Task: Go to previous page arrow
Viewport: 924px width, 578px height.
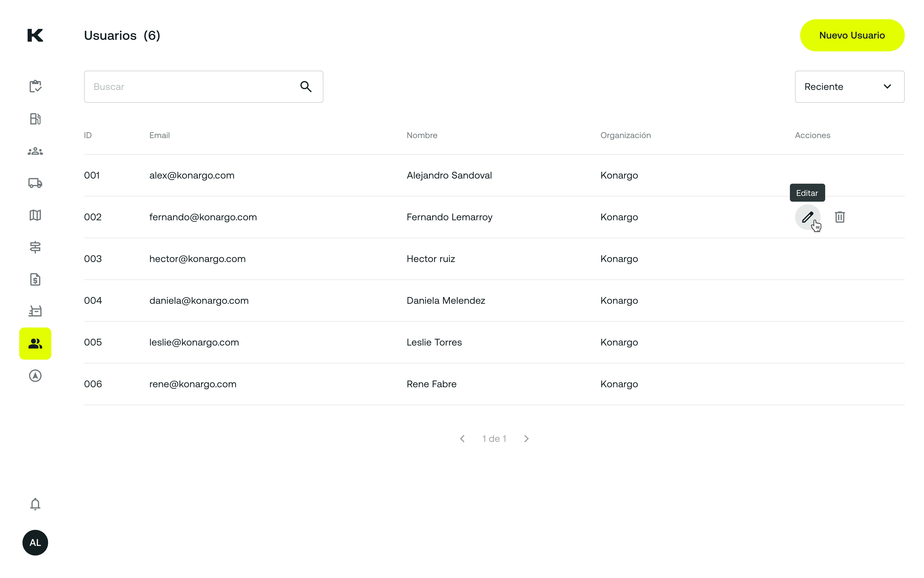Action: click(x=462, y=438)
